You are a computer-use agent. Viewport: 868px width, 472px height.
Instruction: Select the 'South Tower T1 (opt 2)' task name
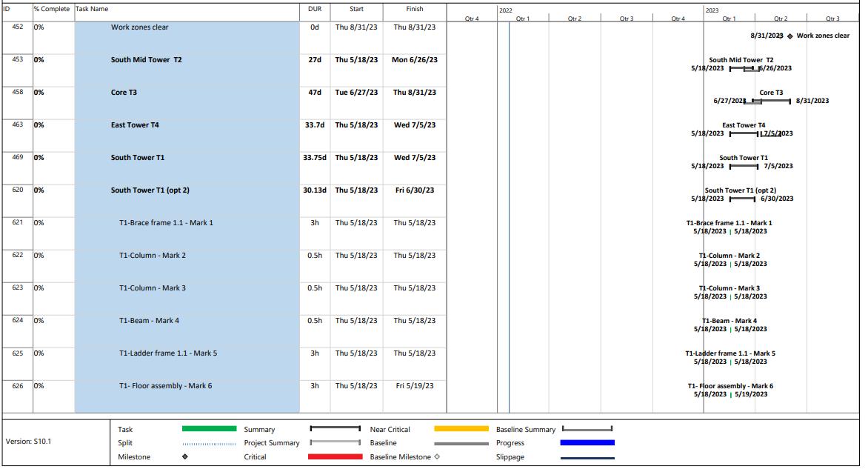pos(150,190)
